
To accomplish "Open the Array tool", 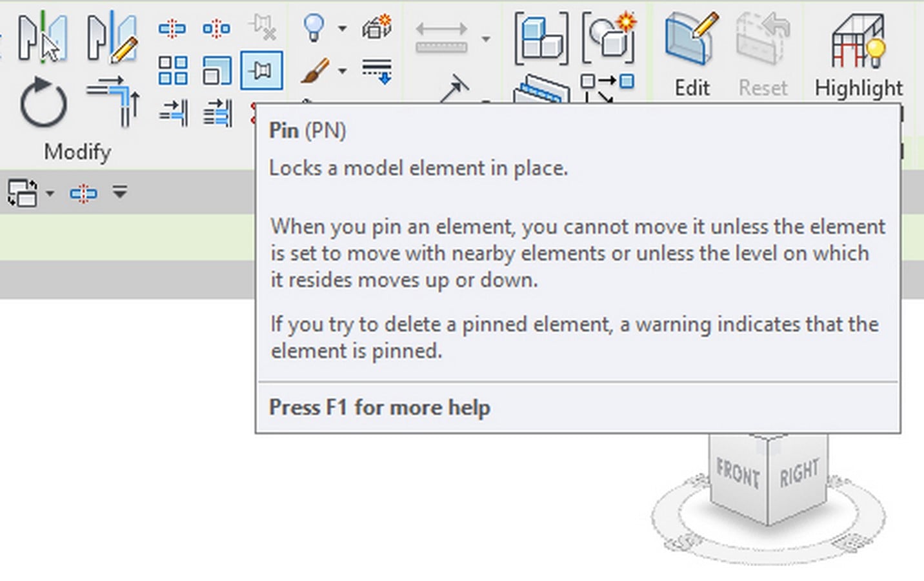I will pos(173,70).
